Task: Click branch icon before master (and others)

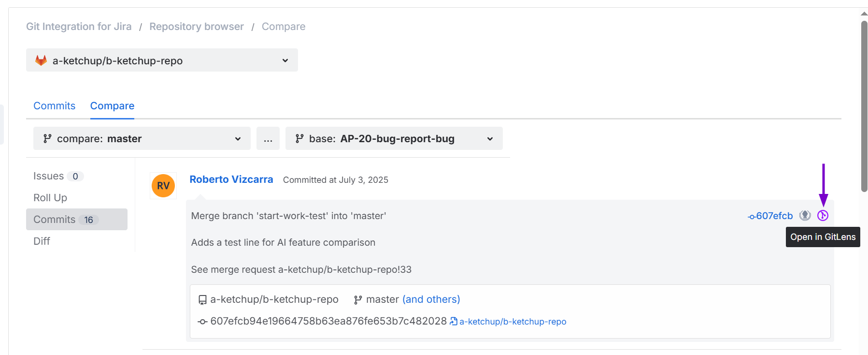Action: click(x=358, y=300)
